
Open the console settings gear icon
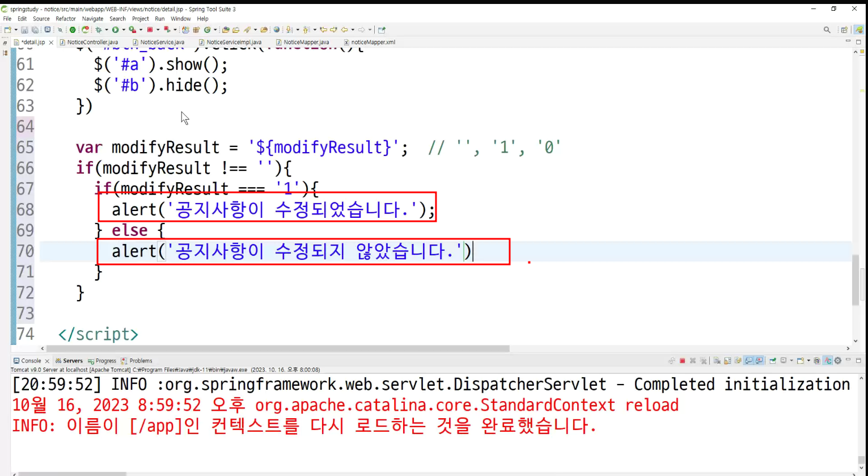click(x=838, y=361)
